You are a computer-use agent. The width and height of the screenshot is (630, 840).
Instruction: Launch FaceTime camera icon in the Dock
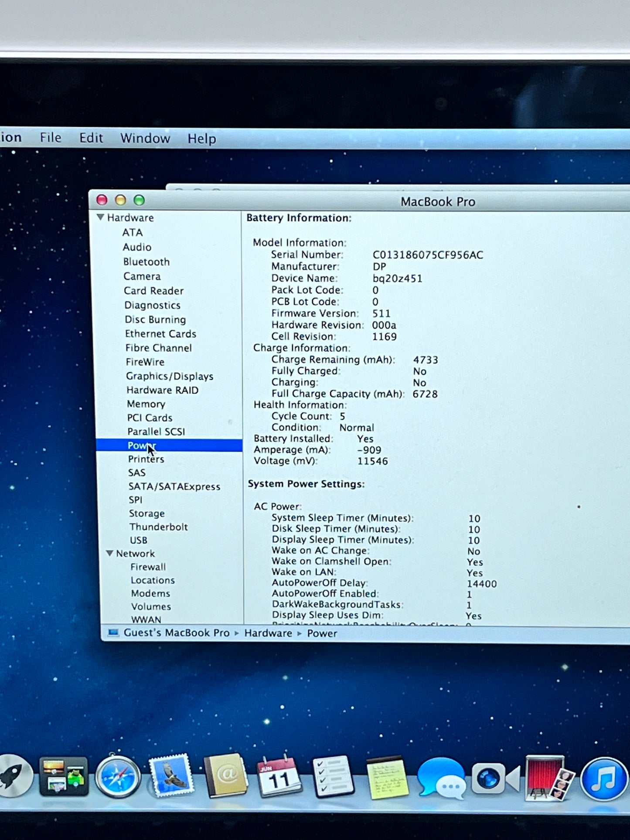496,779
